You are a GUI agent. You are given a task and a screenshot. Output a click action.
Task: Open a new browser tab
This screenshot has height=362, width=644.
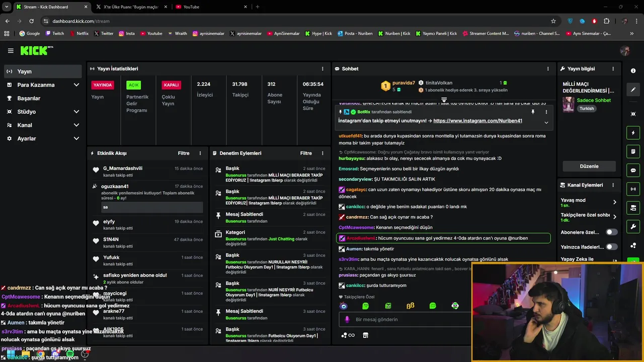tap(258, 7)
